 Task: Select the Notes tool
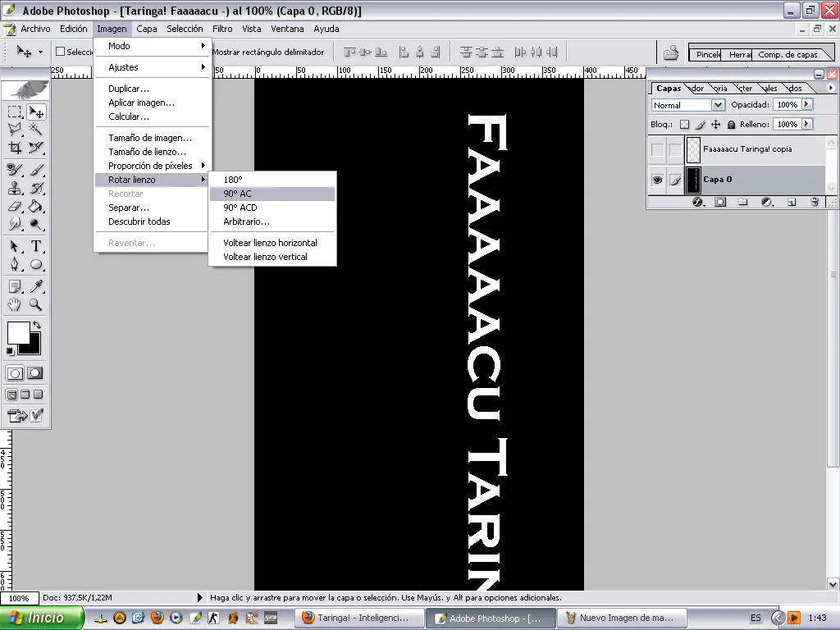(15, 286)
